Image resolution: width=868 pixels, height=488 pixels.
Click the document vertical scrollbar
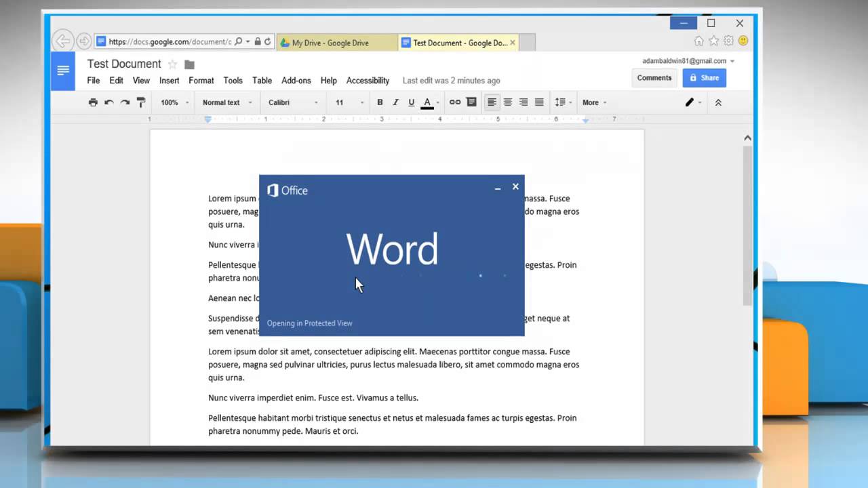(747, 226)
